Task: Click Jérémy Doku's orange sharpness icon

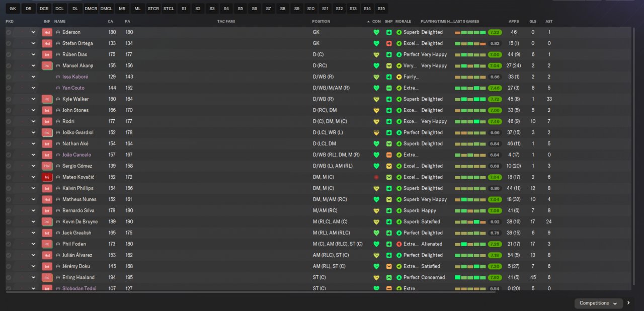Action: (389, 266)
